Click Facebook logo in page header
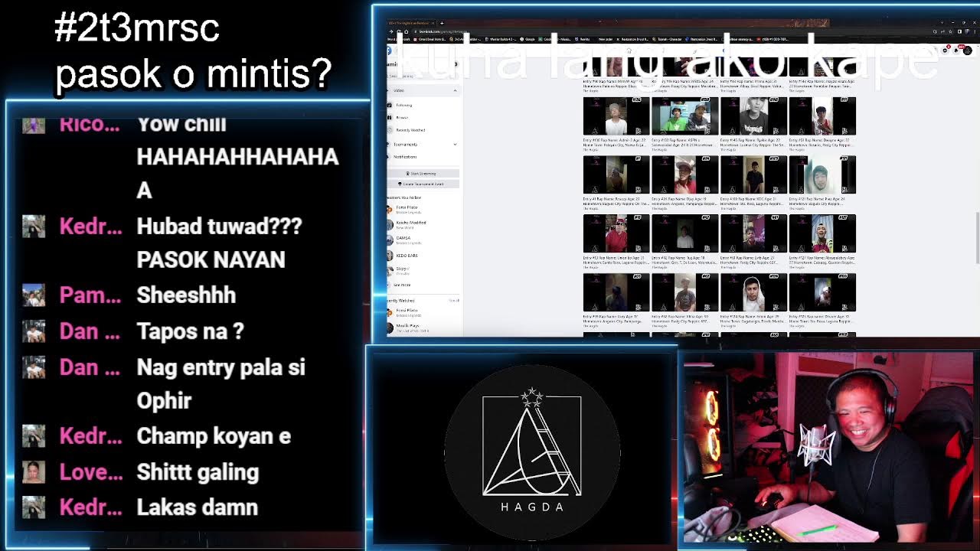The image size is (980, 551). (390, 51)
